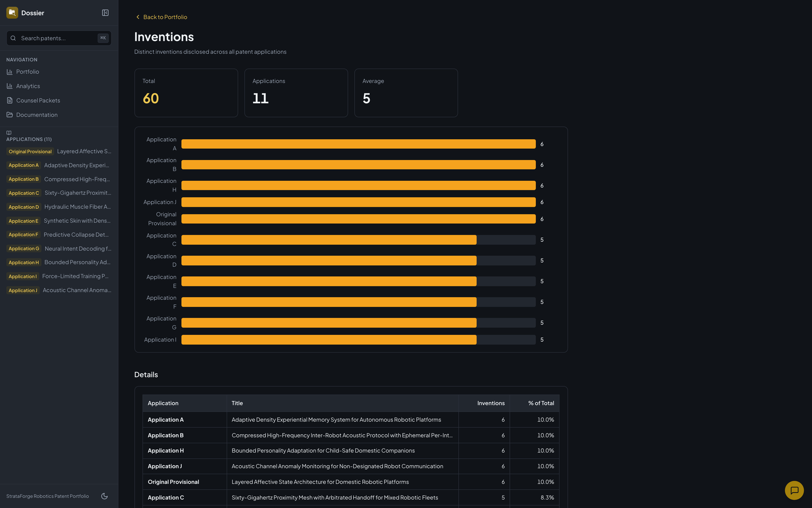Click Application H in details table
The image size is (812, 508).
coord(166,451)
